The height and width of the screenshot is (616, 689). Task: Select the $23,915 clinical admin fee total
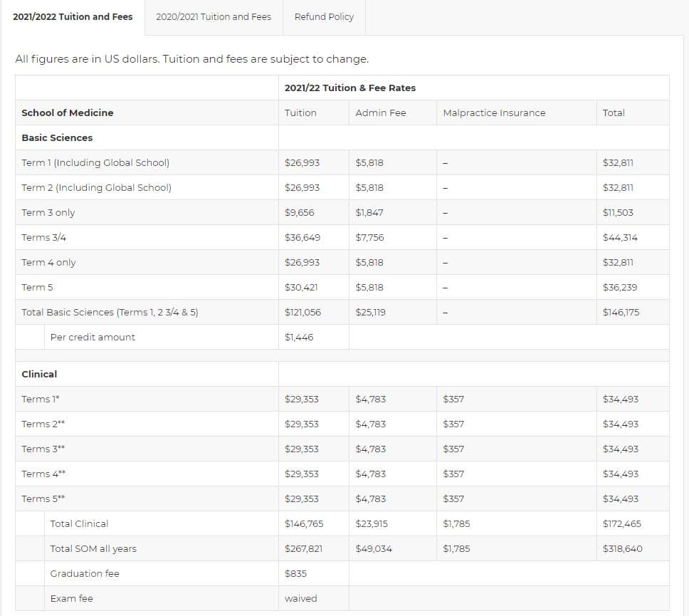tap(372, 523)
